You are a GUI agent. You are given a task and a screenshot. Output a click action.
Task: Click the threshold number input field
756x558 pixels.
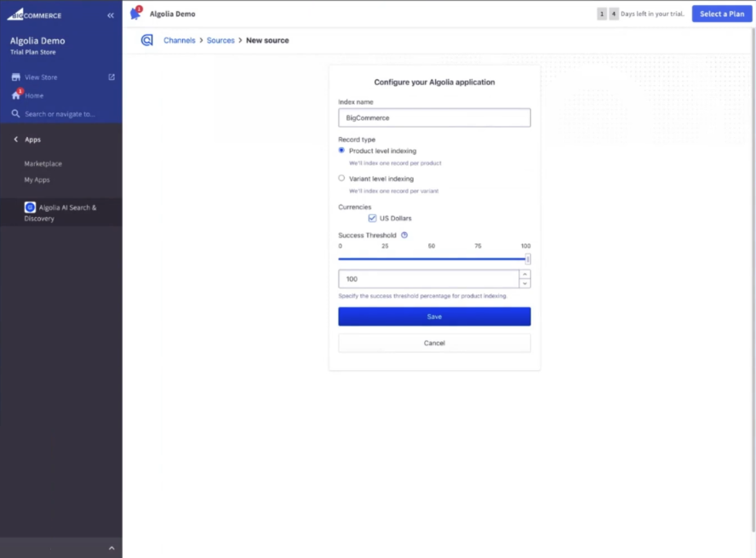point(428,279)
